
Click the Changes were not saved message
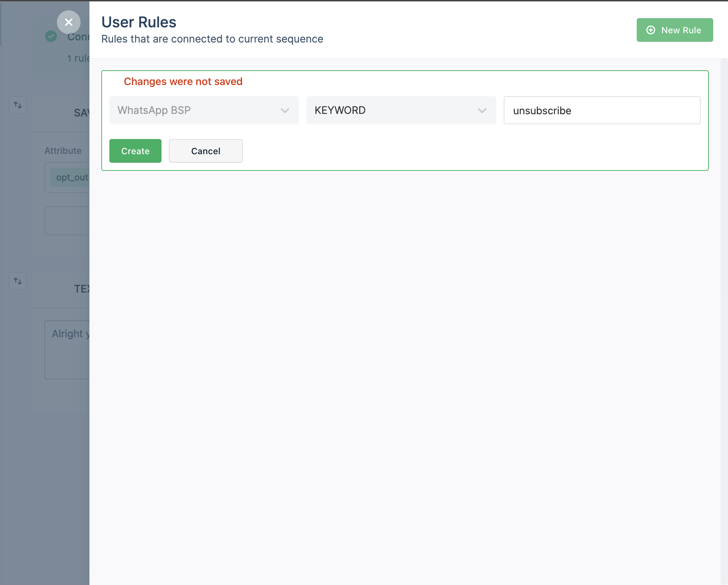[x=183, y=81]
